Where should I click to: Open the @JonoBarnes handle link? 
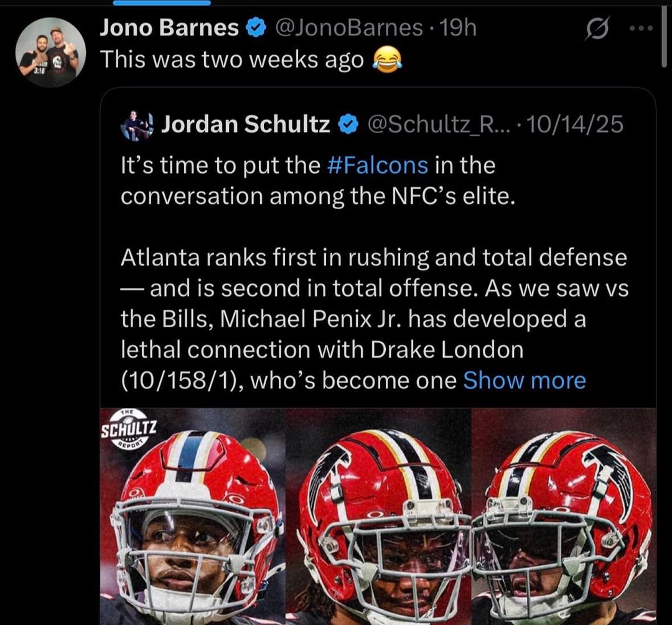347,28
